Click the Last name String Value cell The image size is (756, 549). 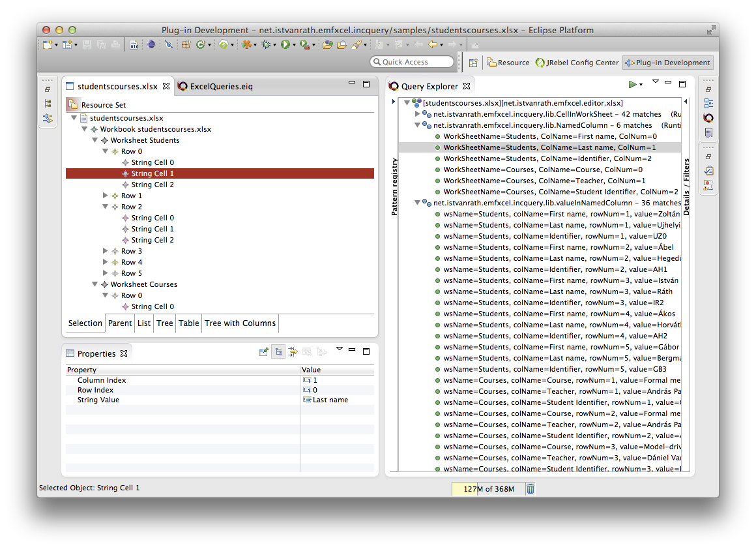point(337,400)
